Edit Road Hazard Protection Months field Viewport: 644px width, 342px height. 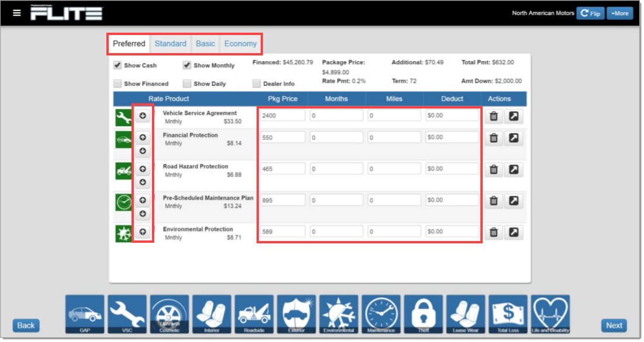coord(337,169)
